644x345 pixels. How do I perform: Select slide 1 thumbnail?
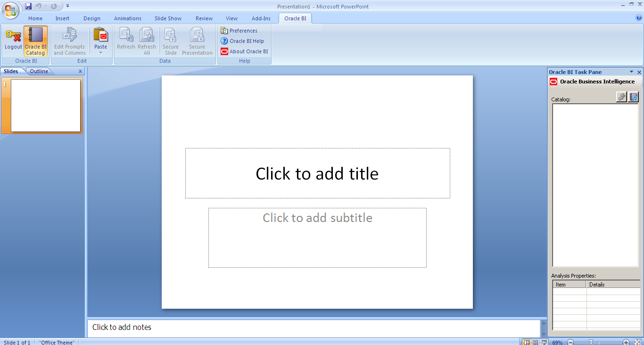tap(46, 106)
